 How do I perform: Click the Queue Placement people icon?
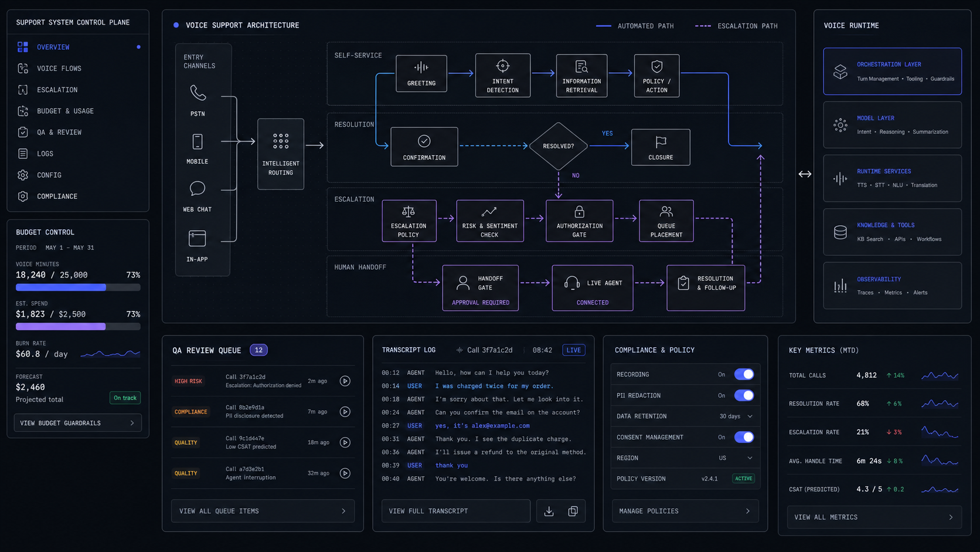pyautogui.click(x=666, y=211)
